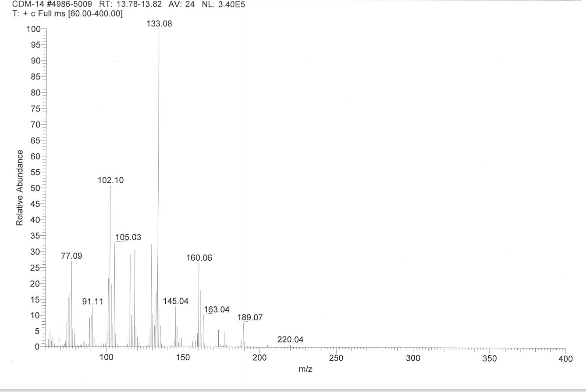Select the 145.04 peak annotation

coord(176,301)
